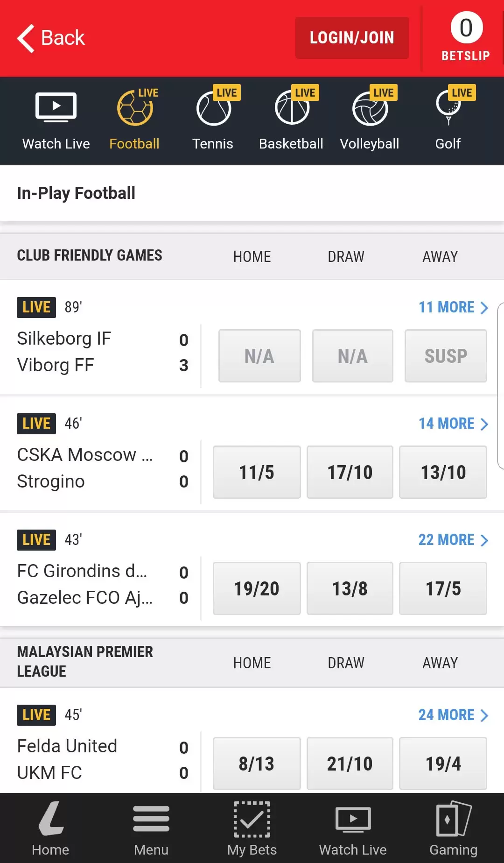Open the Menu hamburger tab

pos(151,828)
